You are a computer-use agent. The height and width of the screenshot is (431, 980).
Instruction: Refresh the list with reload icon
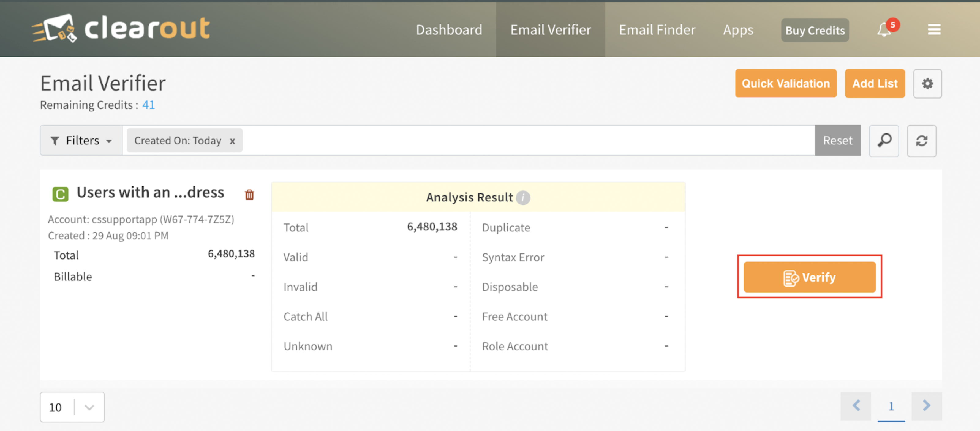(921, 141)
